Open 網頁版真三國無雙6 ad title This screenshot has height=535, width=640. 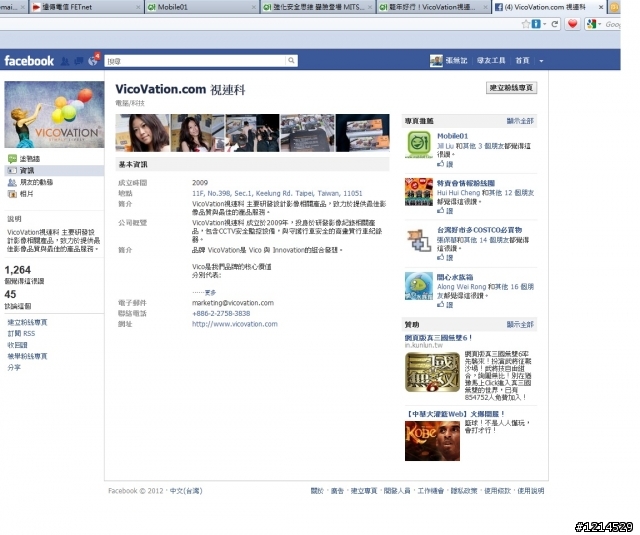point(438,337)
